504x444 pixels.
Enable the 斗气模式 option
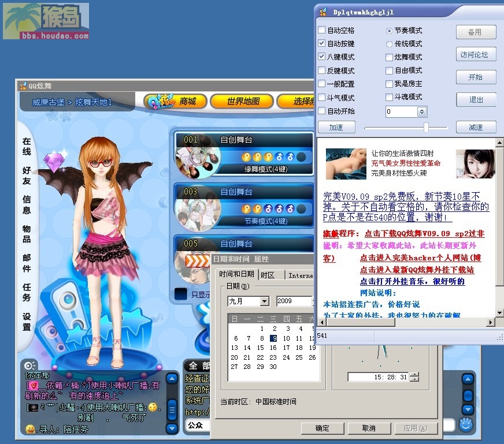[321, 97]
